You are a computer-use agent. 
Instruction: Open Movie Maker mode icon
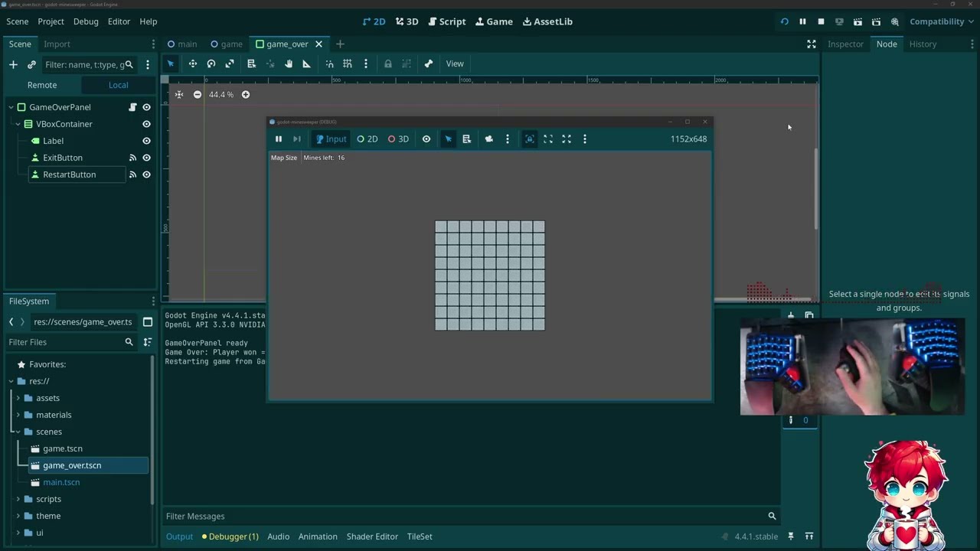pos(894,21)
